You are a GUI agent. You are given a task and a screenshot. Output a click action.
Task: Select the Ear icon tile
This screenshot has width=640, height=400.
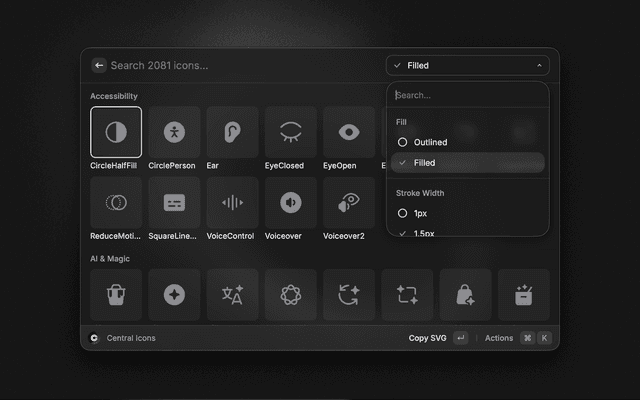pyautogui.click(x=233, y=132)
